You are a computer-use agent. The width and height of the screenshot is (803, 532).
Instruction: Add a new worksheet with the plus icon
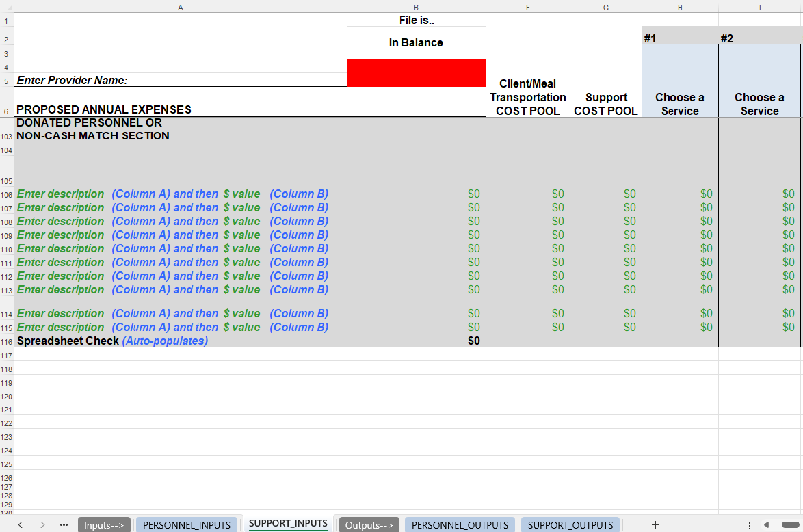click(655, 524)
